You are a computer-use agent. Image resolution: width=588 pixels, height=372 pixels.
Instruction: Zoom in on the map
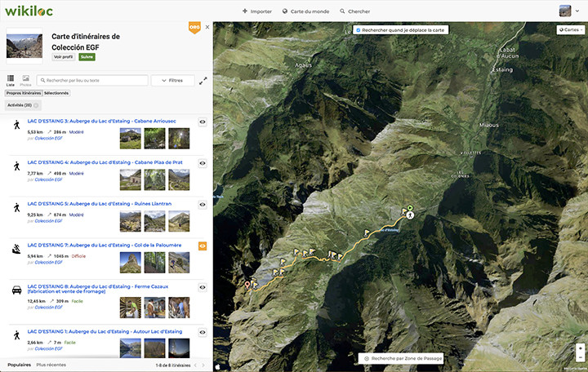pos(580,347)
